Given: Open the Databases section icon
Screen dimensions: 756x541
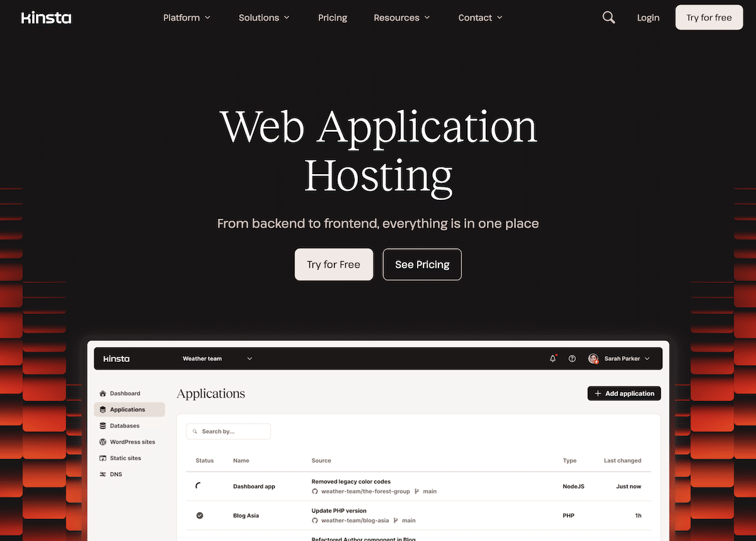Looking at the screenshot, I should pyautogui.click(x=103, y=426).
